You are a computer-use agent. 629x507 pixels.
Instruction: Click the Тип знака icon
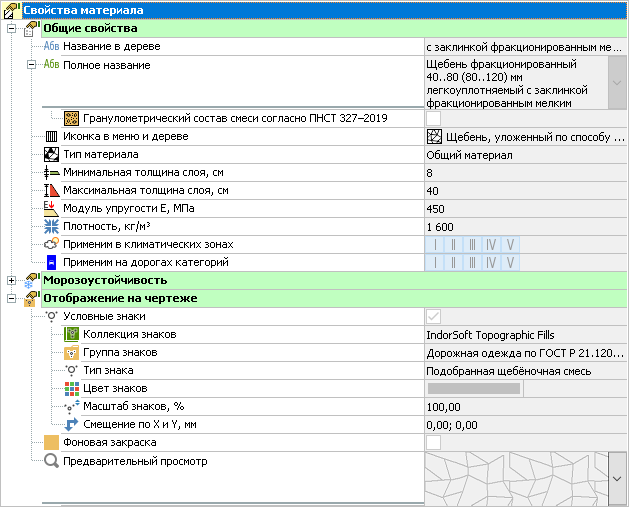coord(71,370)
